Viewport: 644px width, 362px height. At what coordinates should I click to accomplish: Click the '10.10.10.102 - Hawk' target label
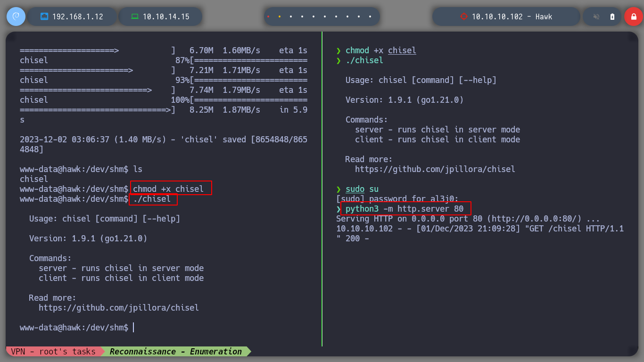(512, 16)
